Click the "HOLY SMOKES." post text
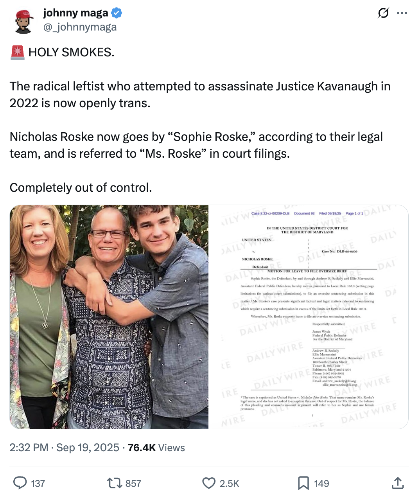 click(x=71, y=52)
